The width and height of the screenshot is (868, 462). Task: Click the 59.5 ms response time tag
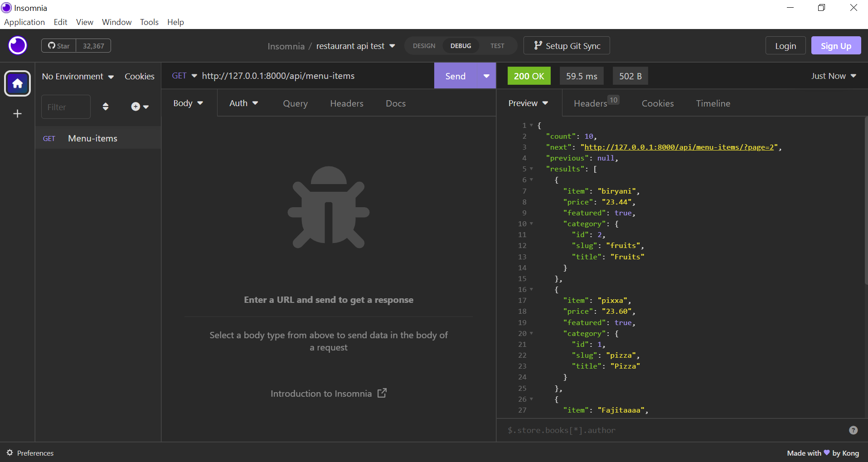pos(582,76)
